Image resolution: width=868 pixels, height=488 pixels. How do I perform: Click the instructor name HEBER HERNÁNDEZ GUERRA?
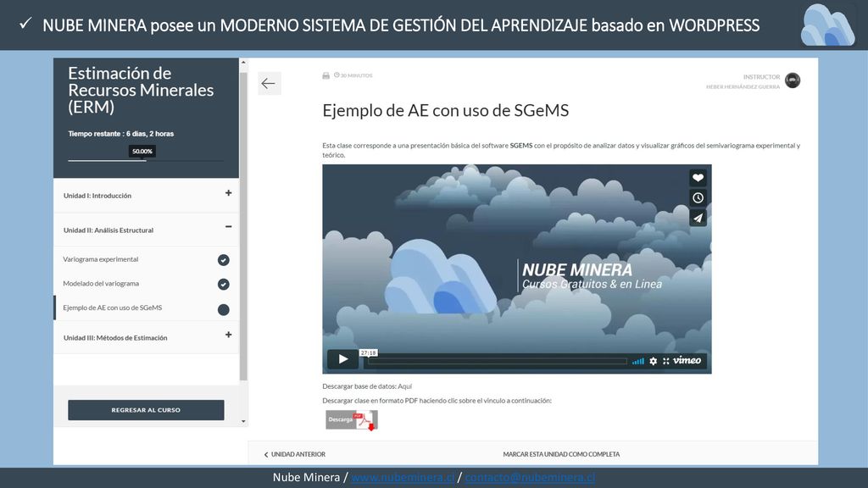(x=743, y=87)
